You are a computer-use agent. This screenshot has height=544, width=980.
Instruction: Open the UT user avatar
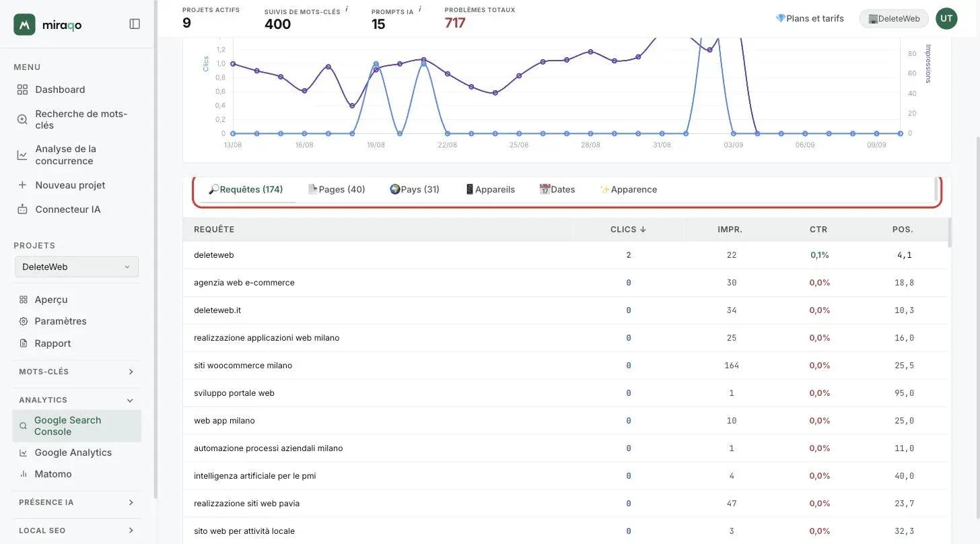pos(946,19)
